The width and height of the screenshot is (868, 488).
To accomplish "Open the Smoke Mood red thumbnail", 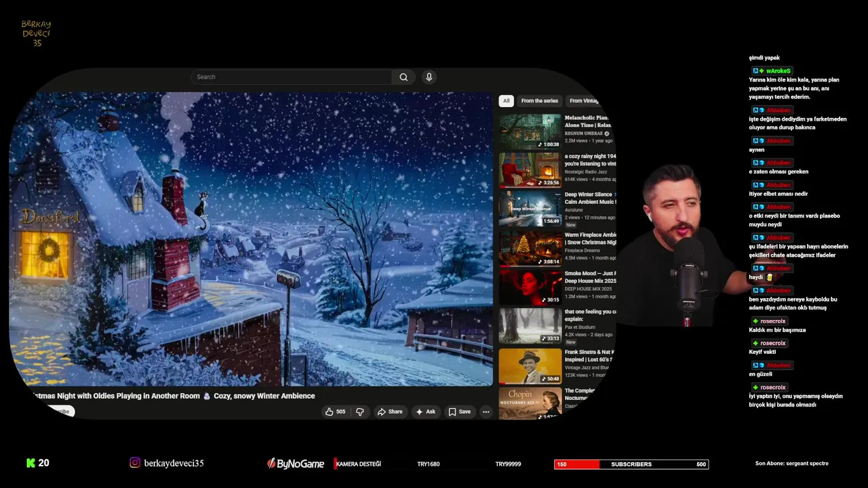I will 530,287.
